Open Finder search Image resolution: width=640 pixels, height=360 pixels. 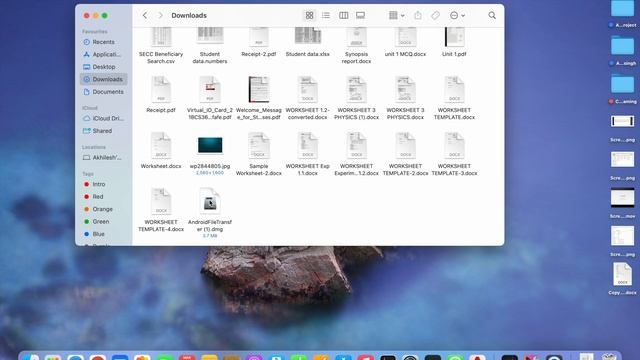coord(492,16)
